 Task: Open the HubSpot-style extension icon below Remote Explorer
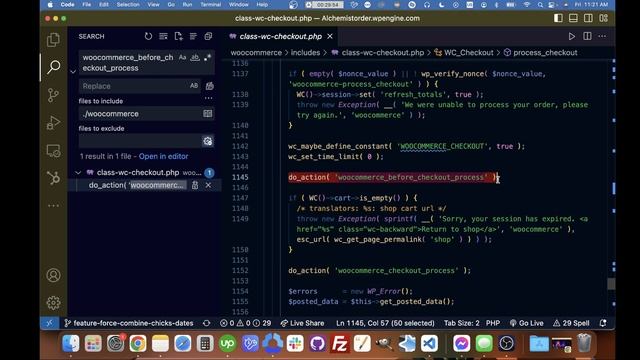pos(53,178)
